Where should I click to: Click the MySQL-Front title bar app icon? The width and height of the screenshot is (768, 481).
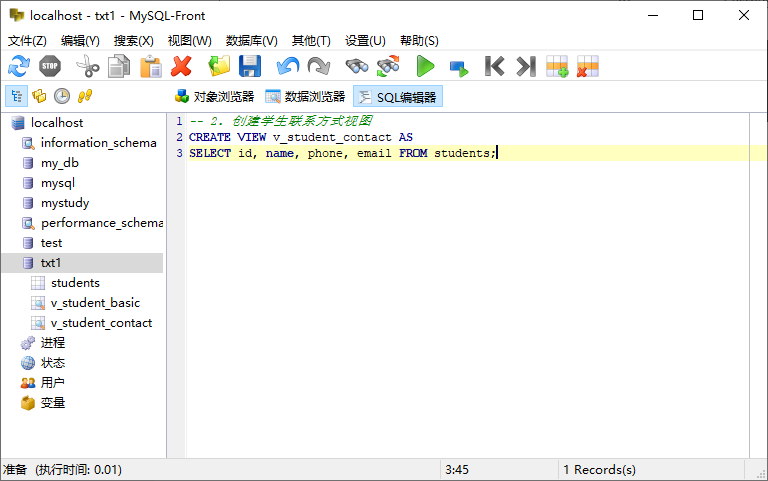pos(17,15)
